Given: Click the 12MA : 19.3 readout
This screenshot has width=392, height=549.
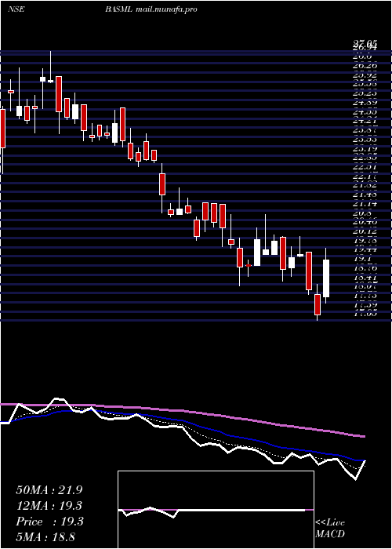Looking at the screenshot, I should click(x=49, y=506).
